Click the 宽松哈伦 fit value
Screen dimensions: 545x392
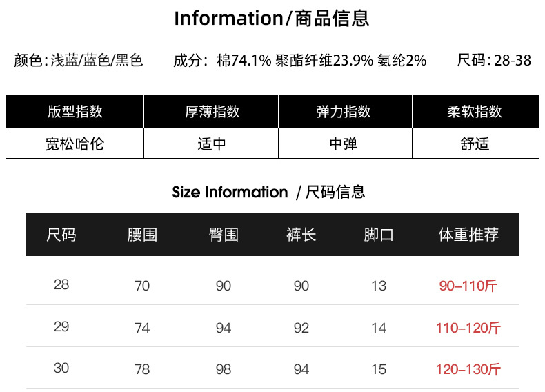[75, 144]
